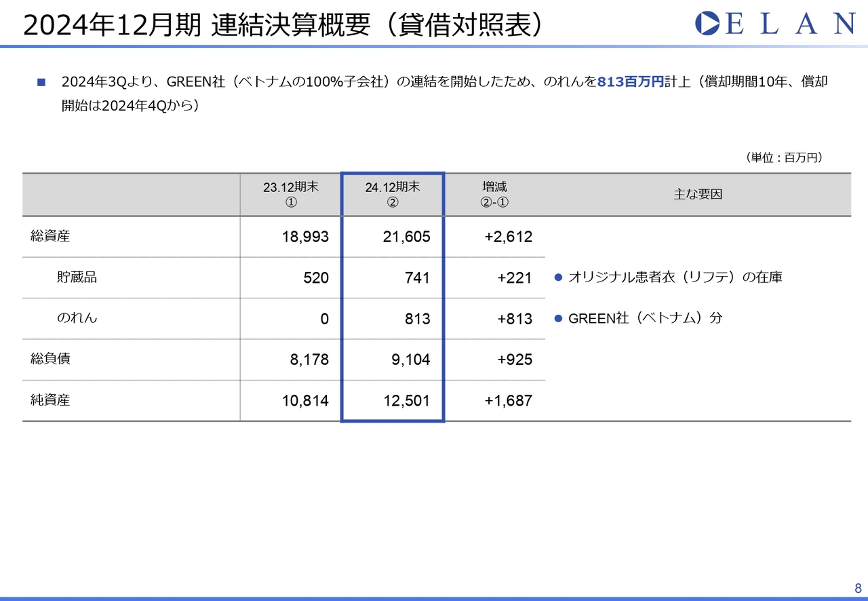Select the change value '+925'
This screenshot has height=601, width=868.
pyautogui.click(x=515, y=360)
